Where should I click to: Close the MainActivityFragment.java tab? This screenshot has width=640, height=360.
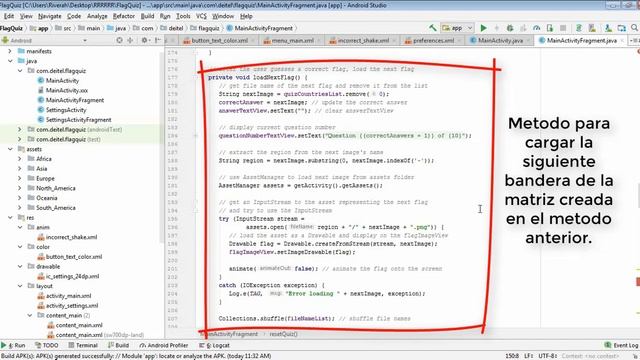(622, 40)
